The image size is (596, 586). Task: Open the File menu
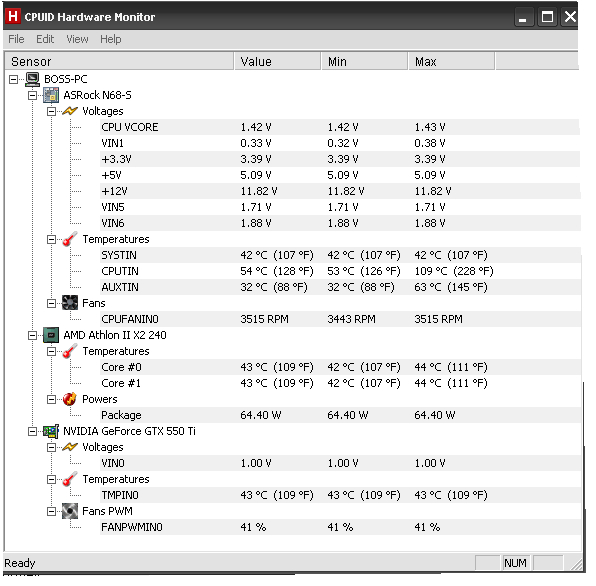point(16,39)
